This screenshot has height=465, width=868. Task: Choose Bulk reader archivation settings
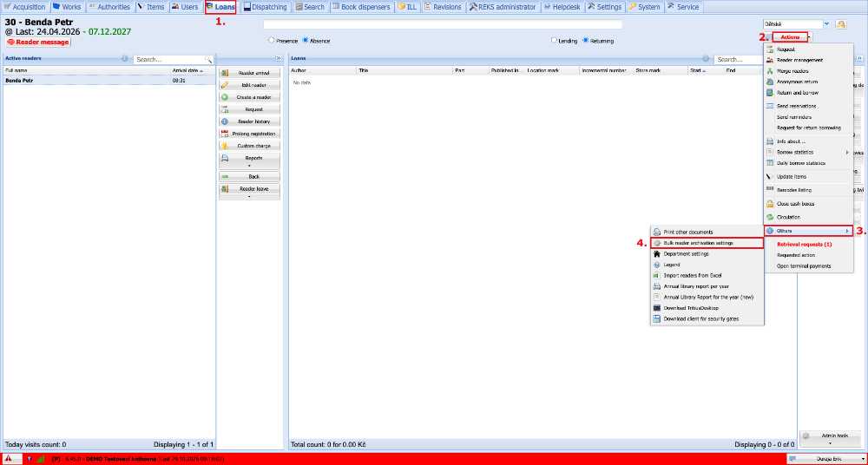click(x=707, y=243)
